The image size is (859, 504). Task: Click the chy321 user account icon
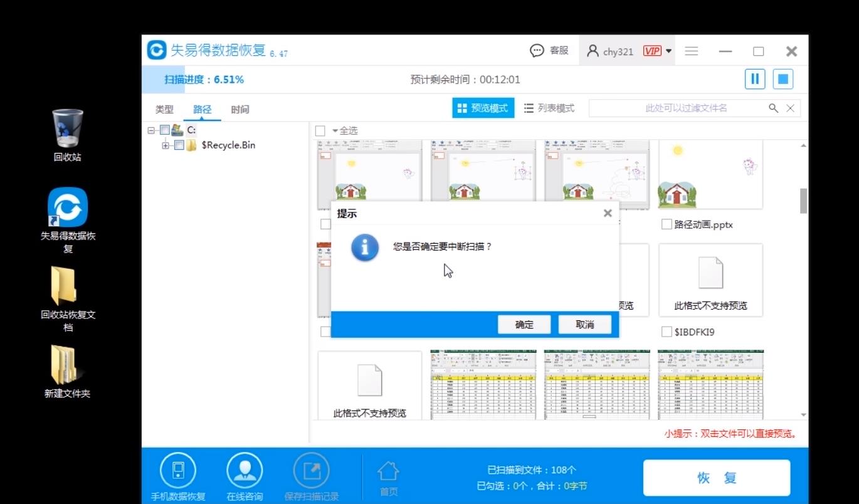coord(593,51)
